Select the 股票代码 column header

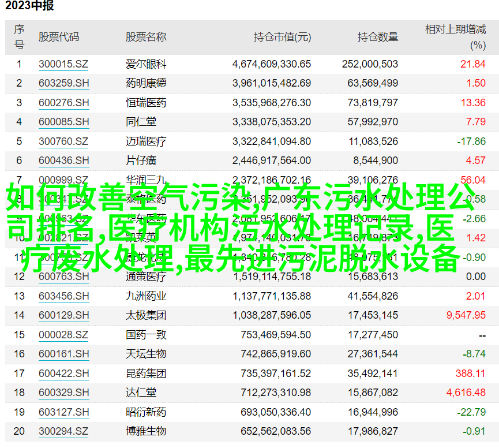[x=59, y=38]
